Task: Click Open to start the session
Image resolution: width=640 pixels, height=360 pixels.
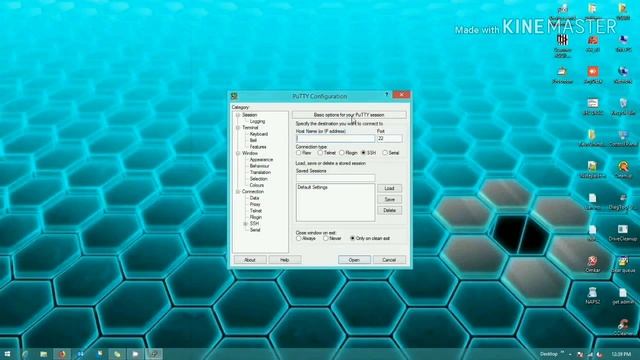Action: 354,260
